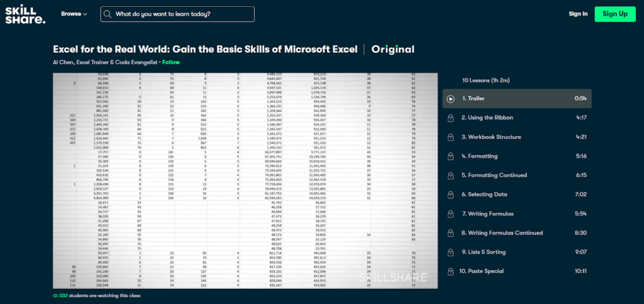Click the play icon beside Trailer

tap(450, 99)
